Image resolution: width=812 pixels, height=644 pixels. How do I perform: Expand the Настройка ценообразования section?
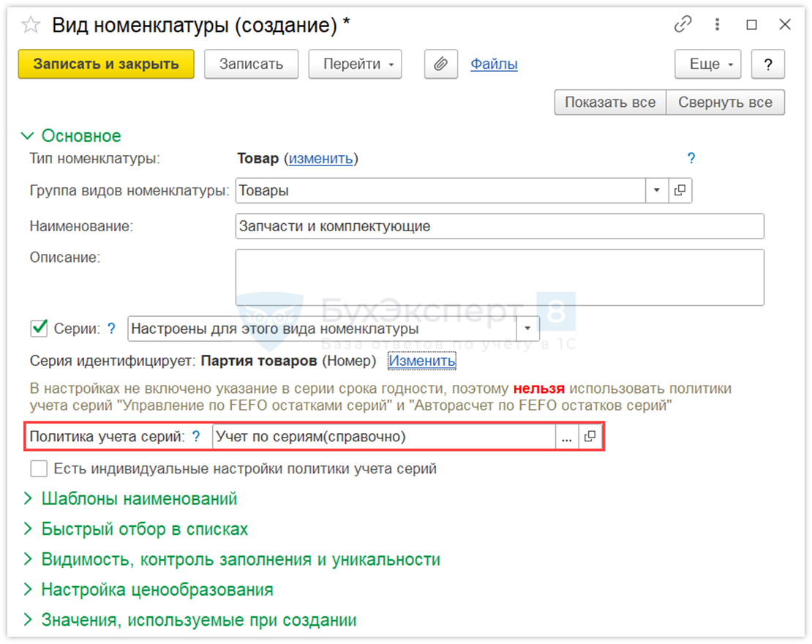157,590
